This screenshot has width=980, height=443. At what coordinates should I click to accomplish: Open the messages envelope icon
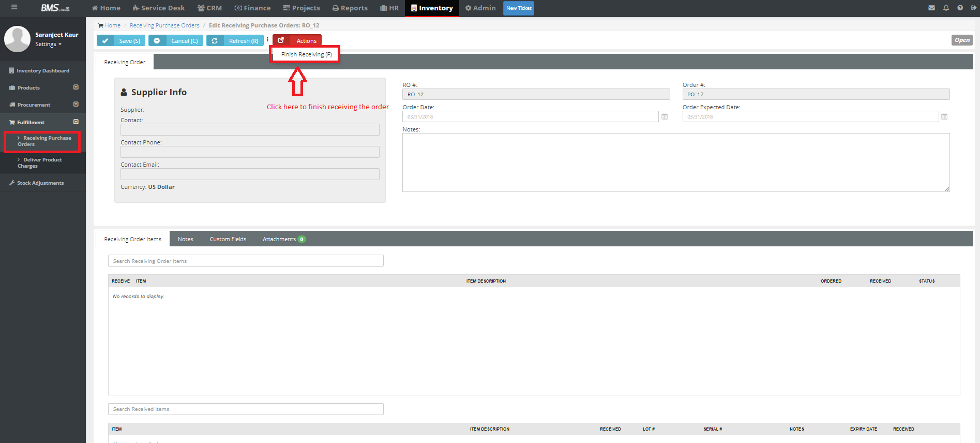931,8
